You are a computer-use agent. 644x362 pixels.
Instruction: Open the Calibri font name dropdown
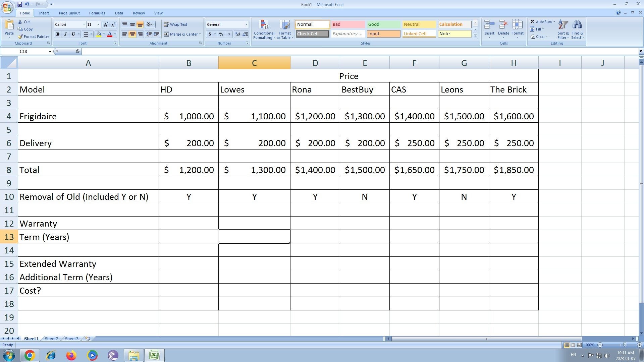point(84,24)
